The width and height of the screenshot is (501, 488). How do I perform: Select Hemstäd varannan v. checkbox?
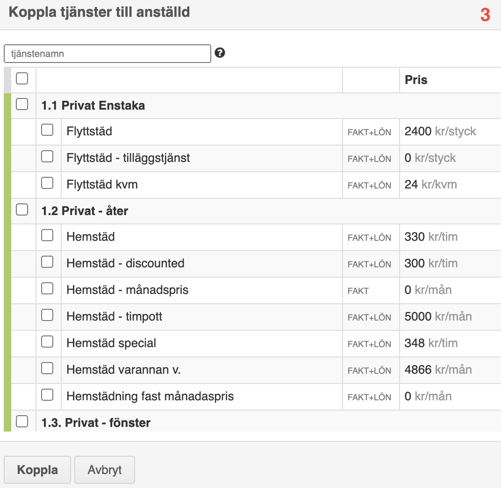pyautogui.click(x=47, y=368)
